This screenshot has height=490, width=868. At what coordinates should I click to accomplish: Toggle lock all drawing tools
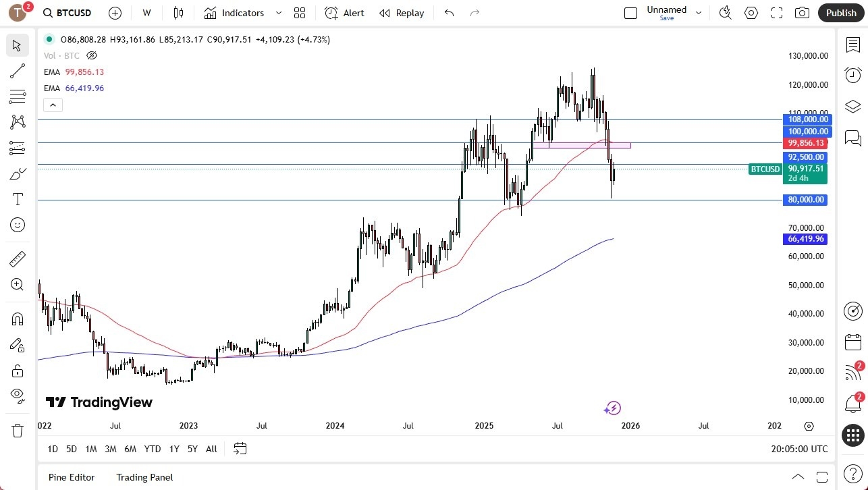[18, 371]
